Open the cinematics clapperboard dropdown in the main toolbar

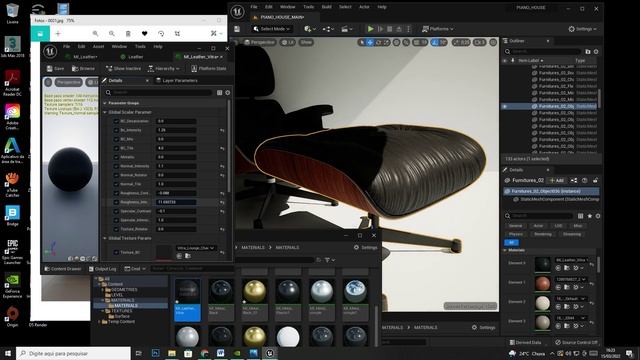pyautogui.click(x=347, y=29)
